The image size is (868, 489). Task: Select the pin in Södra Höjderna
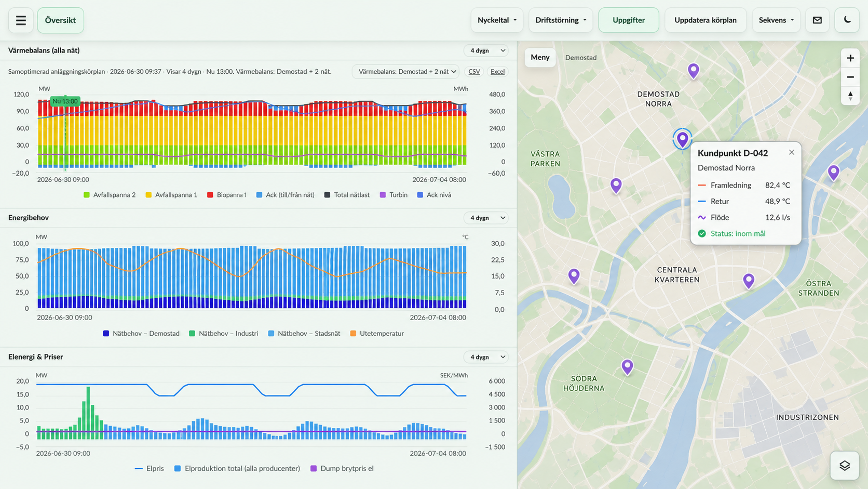click(628, 367)
